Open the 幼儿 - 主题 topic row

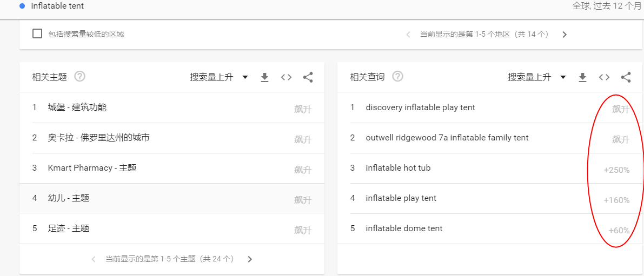point(69,198)
